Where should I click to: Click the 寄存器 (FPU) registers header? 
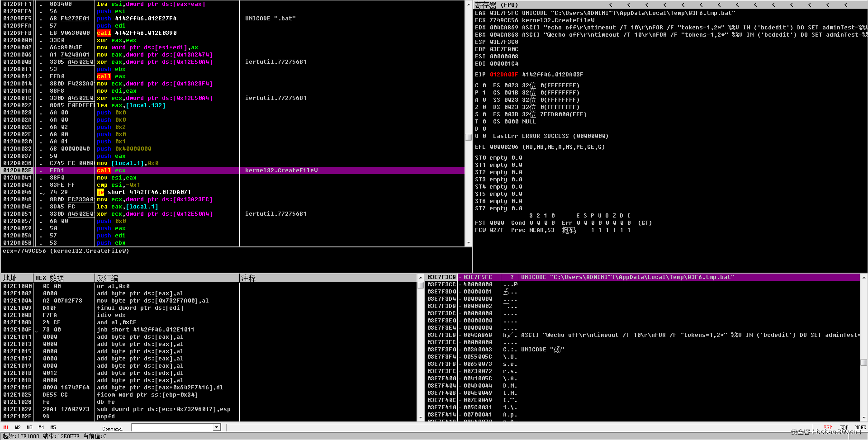[496, 5]
